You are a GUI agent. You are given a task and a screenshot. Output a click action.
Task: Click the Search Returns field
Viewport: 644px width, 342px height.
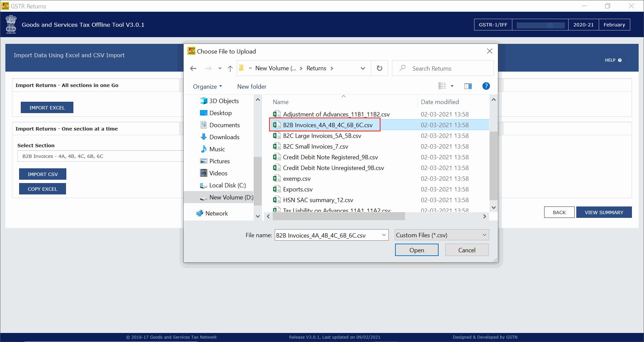pos(443,68)
